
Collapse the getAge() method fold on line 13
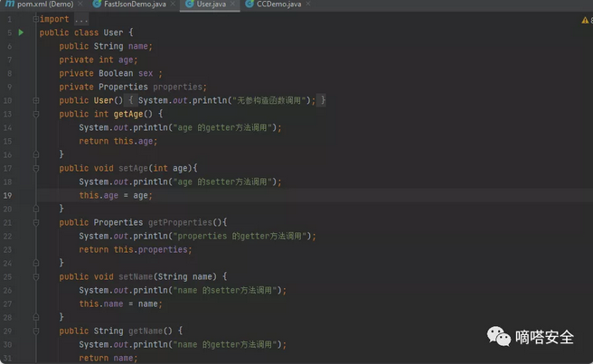point(36,114)
